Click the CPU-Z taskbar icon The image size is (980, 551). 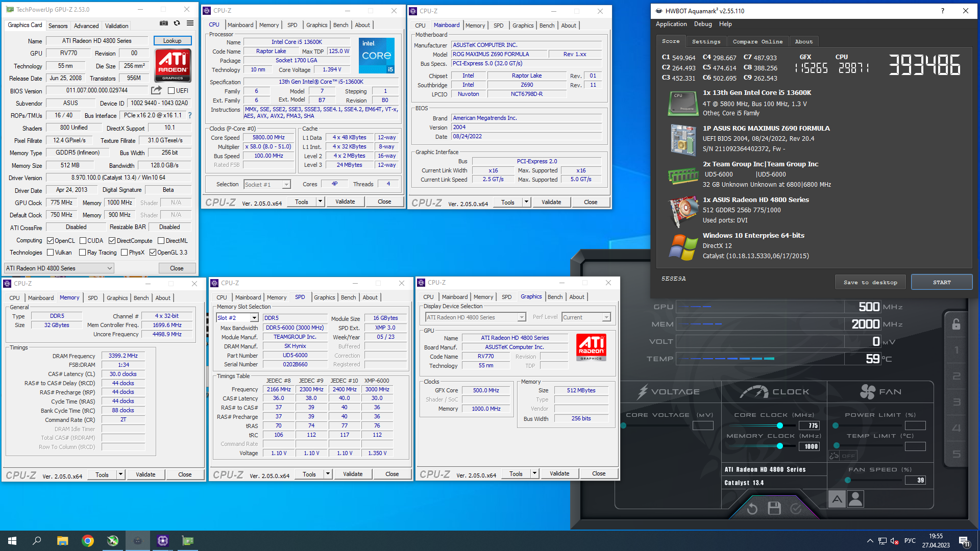click(163, 541)
